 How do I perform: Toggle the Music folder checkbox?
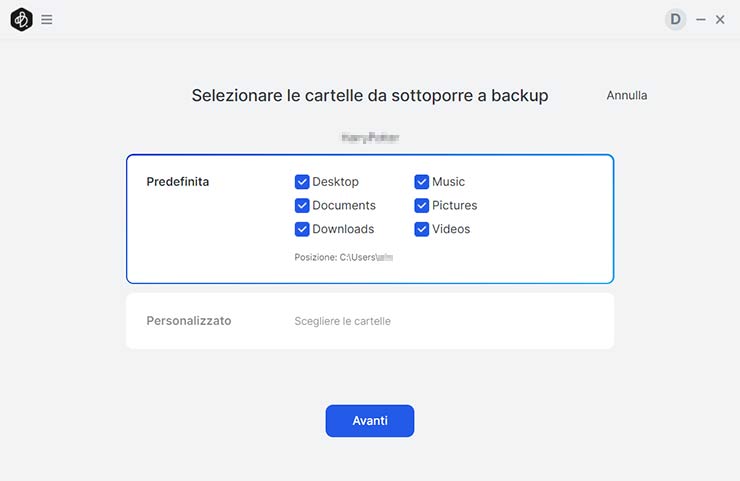422,182
